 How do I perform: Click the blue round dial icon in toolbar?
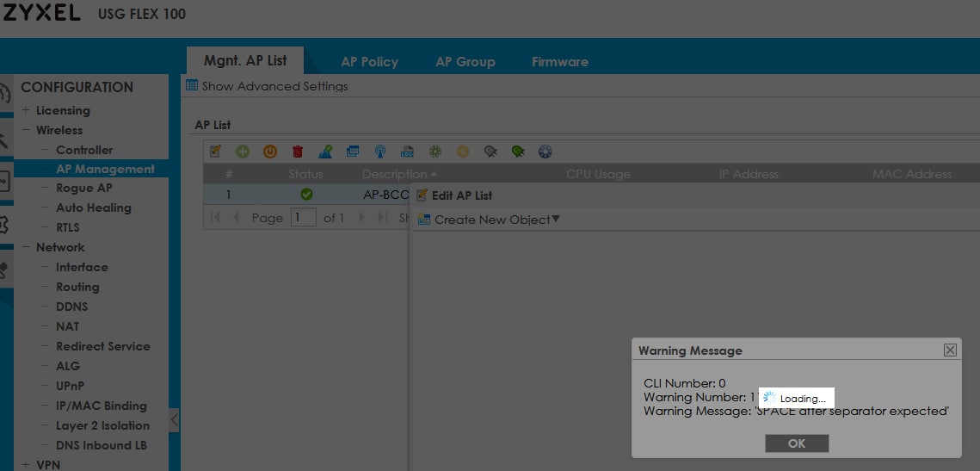[545, 152]
